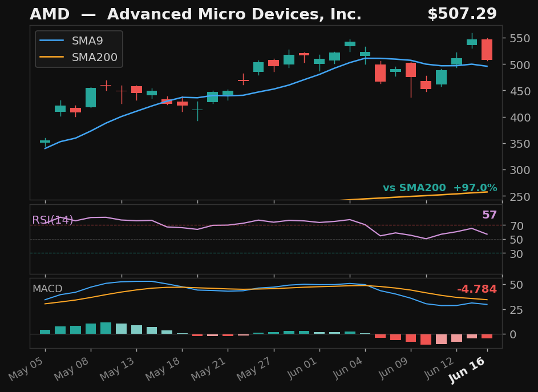The width and height of the screenshot is (538, 392).
Task: Click the SMA9 blue line sample in legend
Action: pos(52,41)
